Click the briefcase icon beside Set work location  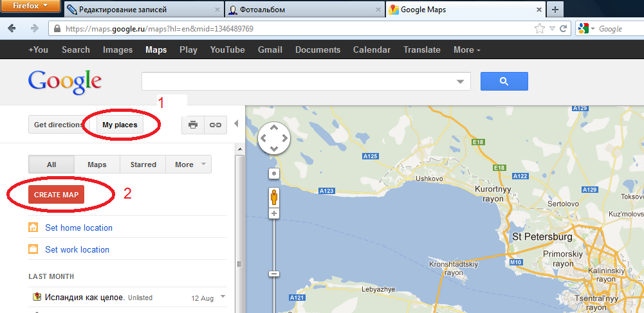pyautogui.click(x=33, y=249)
